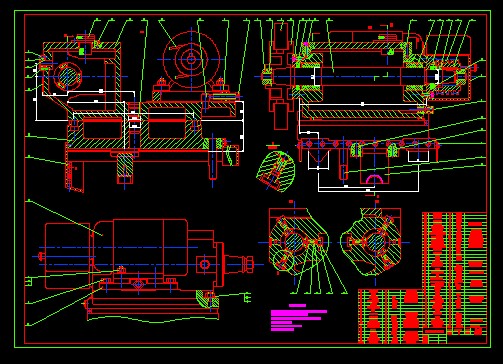Select the right red rectangular block in lower housing
Image resolution: width=503 pixels, height=364 pixels.
(167, 128)
